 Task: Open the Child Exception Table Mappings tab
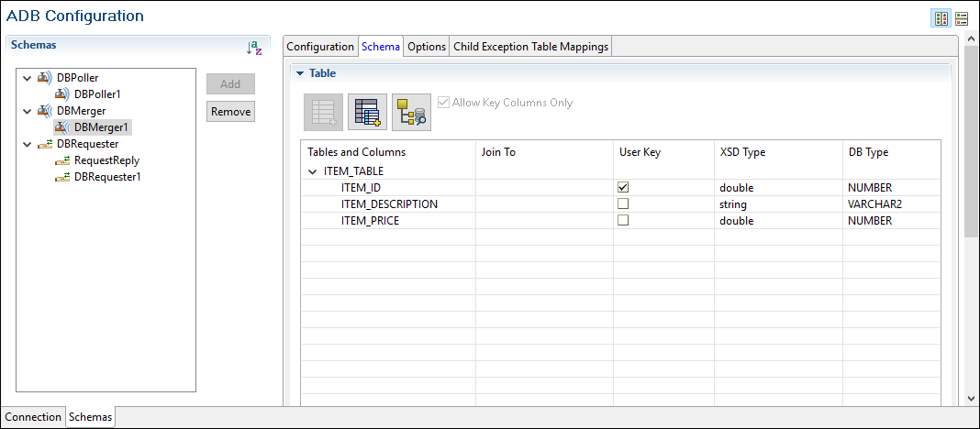pos(530,47)
